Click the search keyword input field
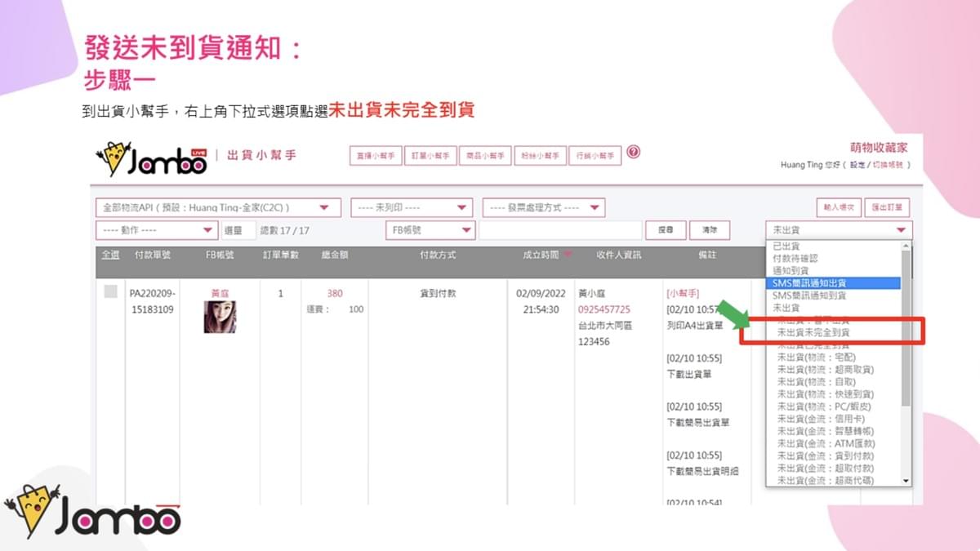 tap(560, 230)
